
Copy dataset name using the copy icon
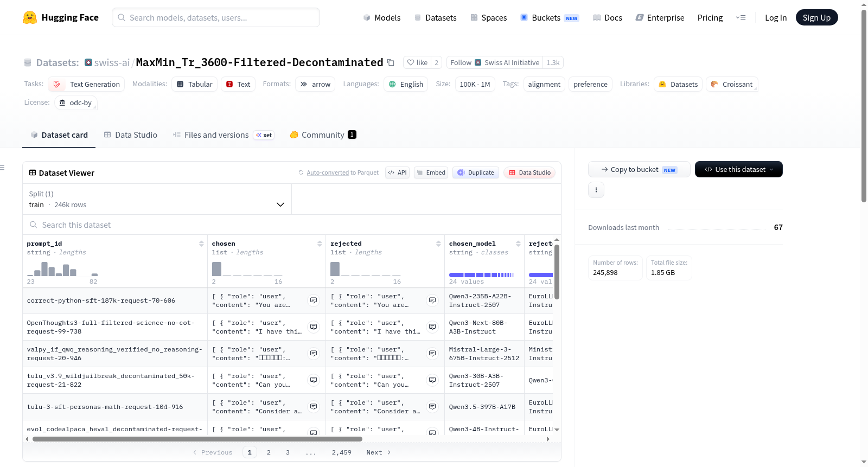[391, 62]
